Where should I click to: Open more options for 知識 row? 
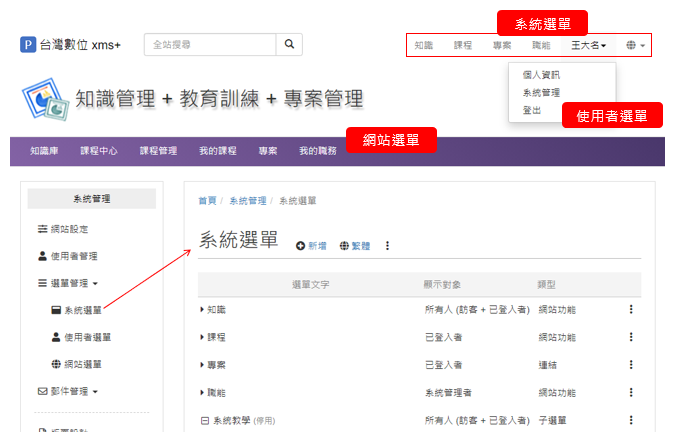[631, 309]
